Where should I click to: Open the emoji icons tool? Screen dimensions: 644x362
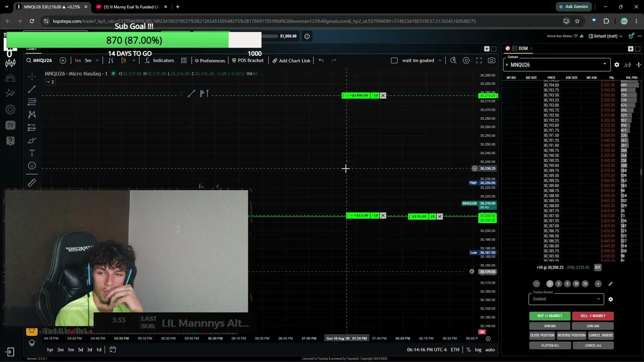[32, 166]
